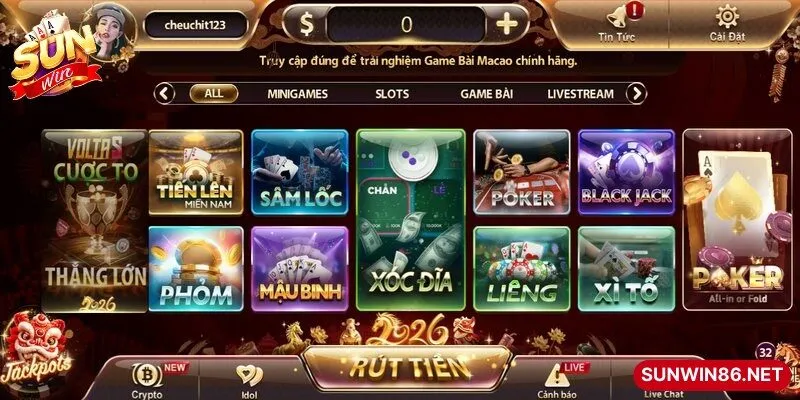Open the LIVESTREAM tab
800x400 pixels.
[x=580, y=94]
